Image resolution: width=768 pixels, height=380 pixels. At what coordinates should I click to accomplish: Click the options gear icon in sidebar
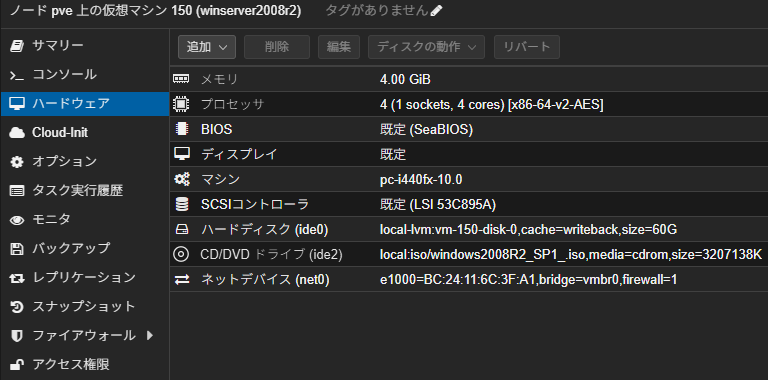point(17,162)
